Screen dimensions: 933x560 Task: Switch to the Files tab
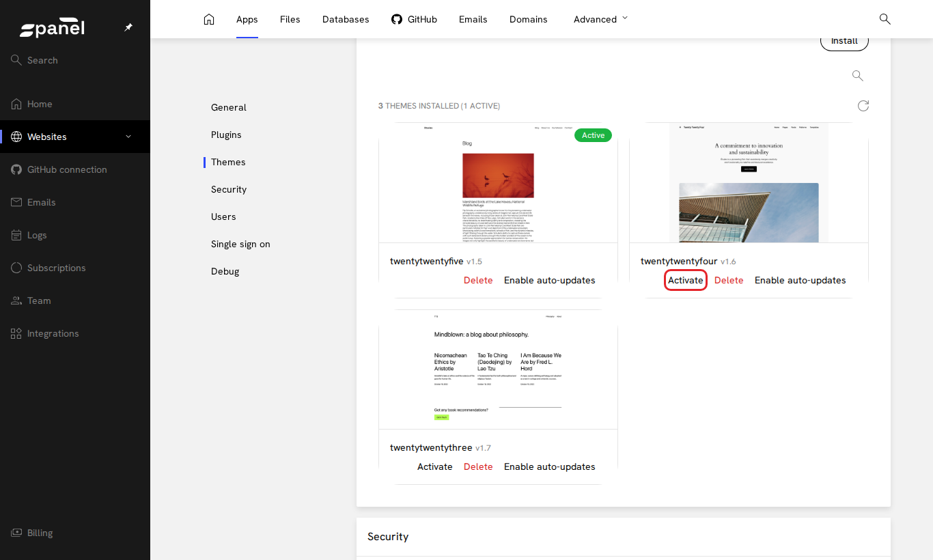[290, 19]
